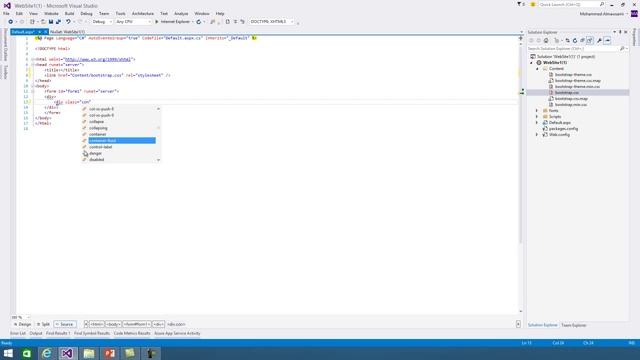Open Windows Start button
The height and width of the screenshot is (360, 640).
point(8,353)
